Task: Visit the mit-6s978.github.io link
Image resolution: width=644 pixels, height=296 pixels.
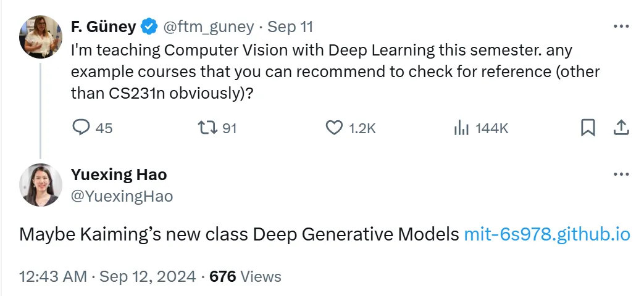Action: click(546, 234)
